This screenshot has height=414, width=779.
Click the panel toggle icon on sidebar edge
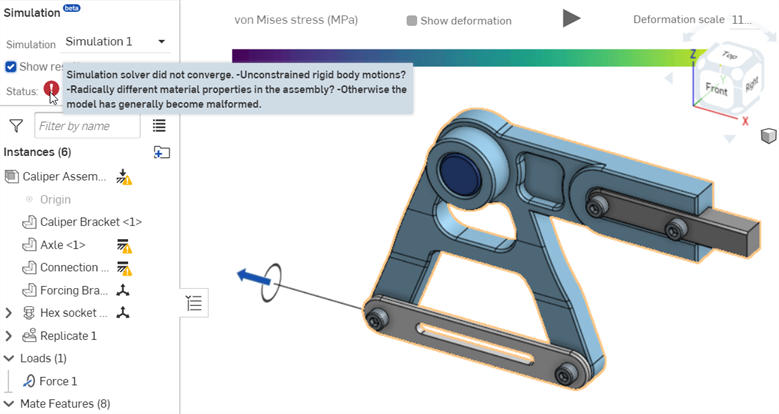point(196,304)
